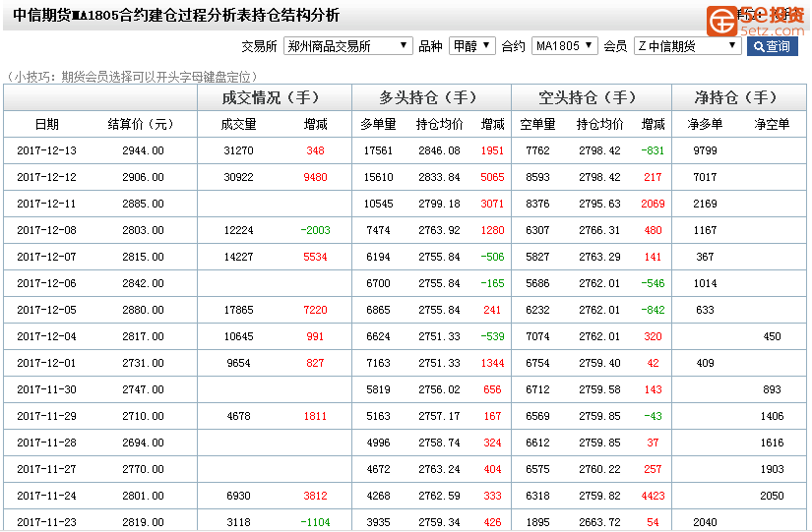The image size is (812, 532).
Task: Click volume change 5534
Action: coord(315,257)
